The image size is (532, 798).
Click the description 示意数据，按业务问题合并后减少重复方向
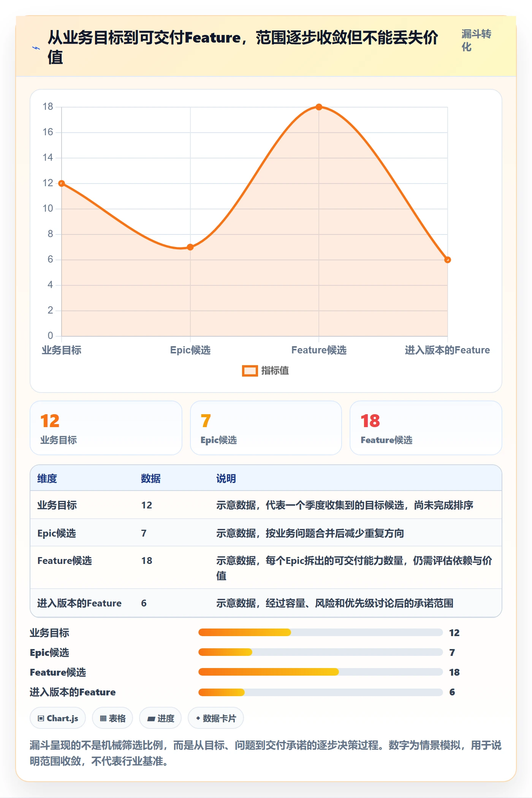(x=310, y=533)
